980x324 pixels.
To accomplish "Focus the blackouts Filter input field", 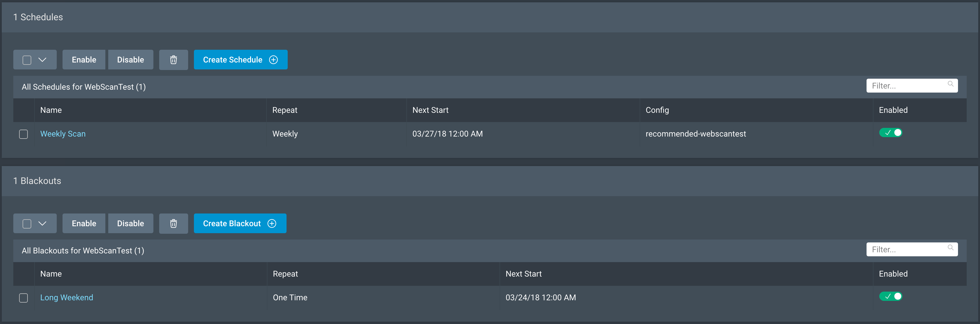I will point(905,250).
